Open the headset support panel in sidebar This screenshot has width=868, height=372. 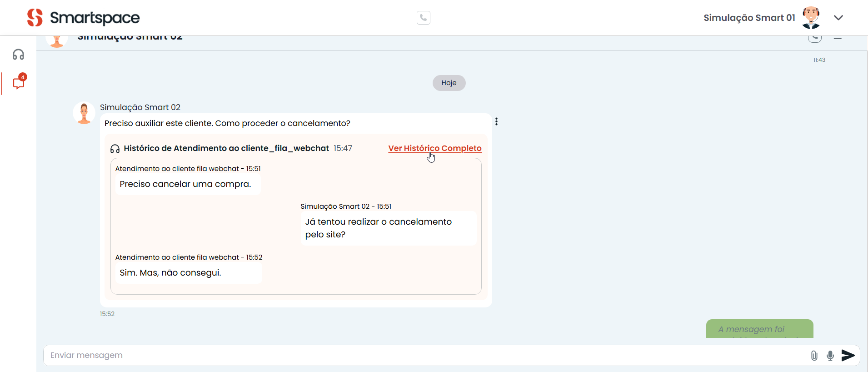coord(18,55)
